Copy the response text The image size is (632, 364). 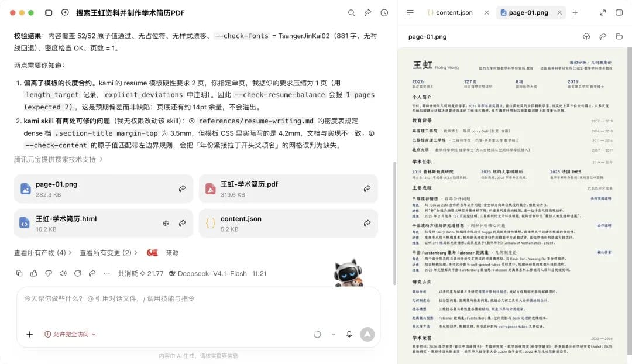click(19, 273)
